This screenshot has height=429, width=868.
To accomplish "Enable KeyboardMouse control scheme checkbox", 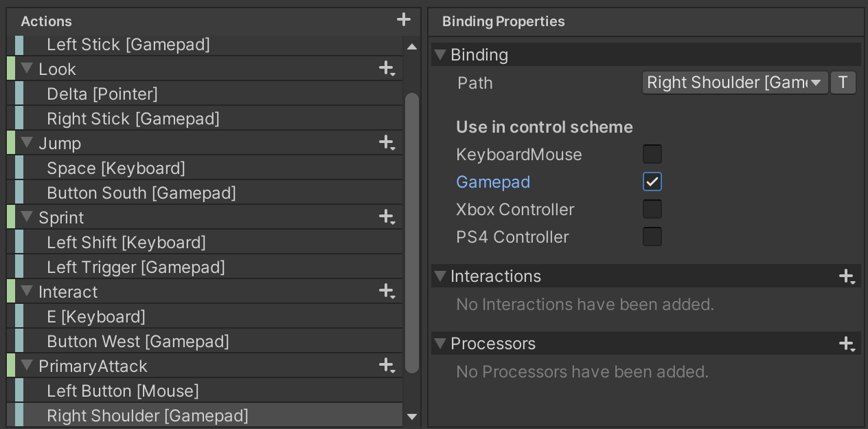I will coord(652,154).
